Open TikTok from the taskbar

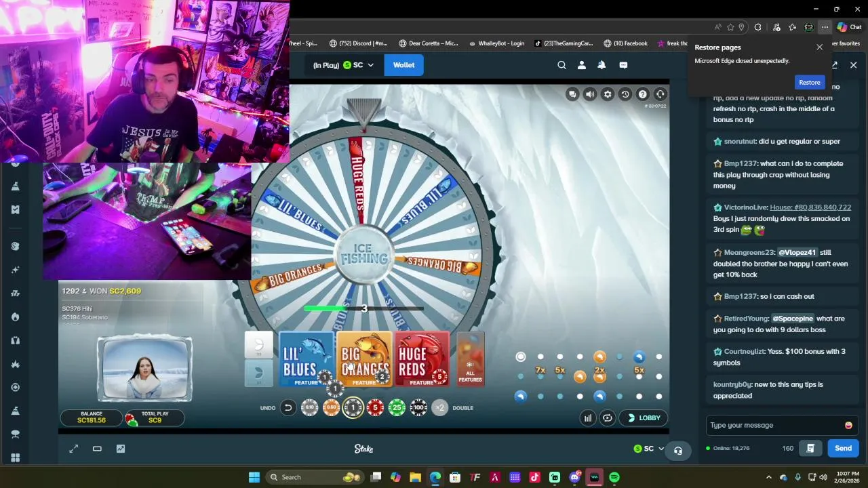click(534, 477)
